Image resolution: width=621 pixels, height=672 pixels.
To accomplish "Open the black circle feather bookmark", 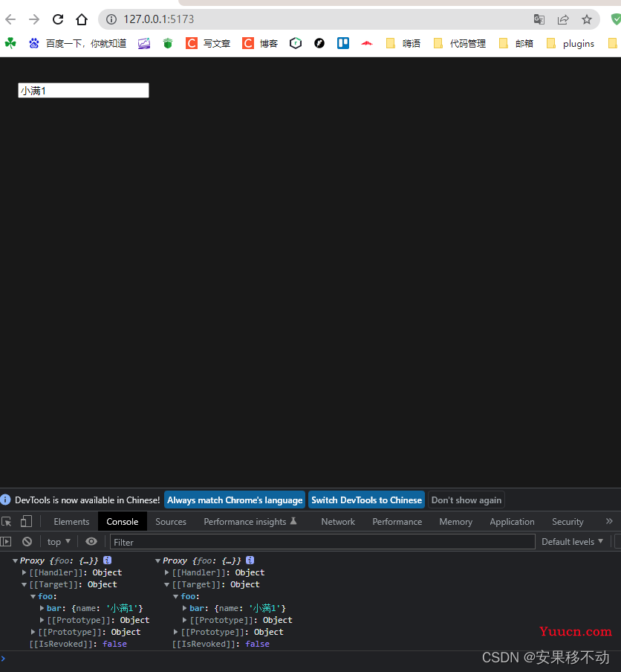I will (x=319, y=43).
